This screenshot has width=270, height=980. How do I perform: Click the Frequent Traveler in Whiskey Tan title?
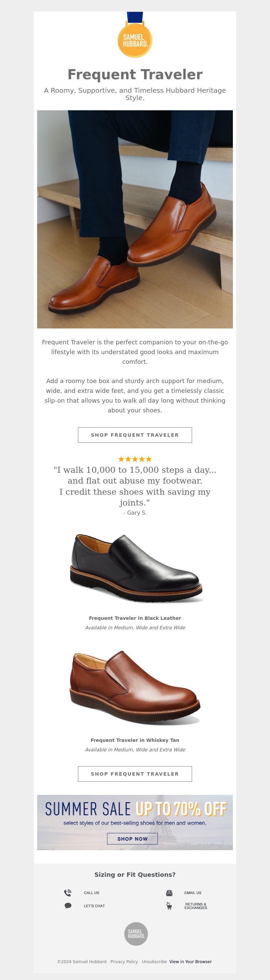(x=135, y=740)
